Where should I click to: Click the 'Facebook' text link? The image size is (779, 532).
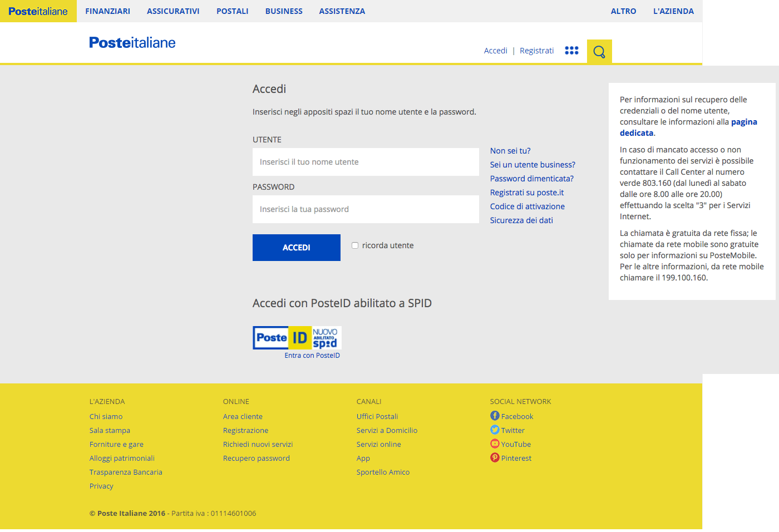517,416
